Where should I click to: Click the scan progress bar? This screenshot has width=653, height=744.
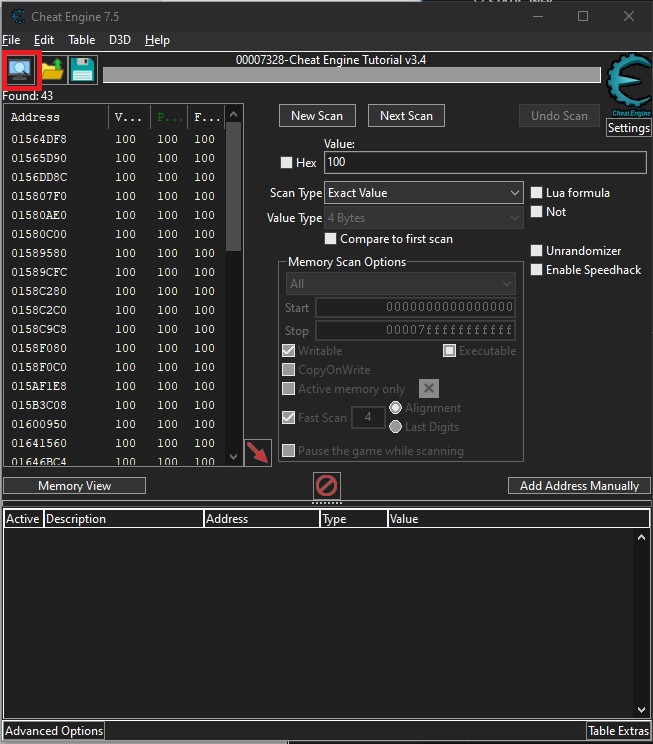(352, 75)
